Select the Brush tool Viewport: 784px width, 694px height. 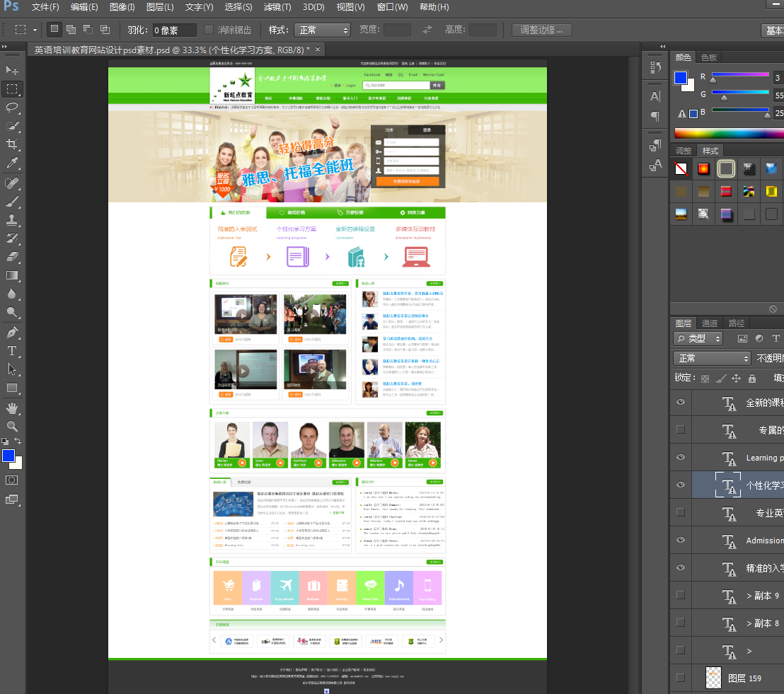(x=12, y=202)
